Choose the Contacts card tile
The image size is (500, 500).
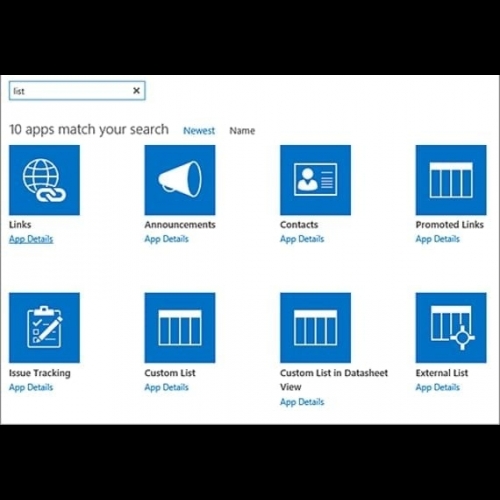[x=315, y=180]
